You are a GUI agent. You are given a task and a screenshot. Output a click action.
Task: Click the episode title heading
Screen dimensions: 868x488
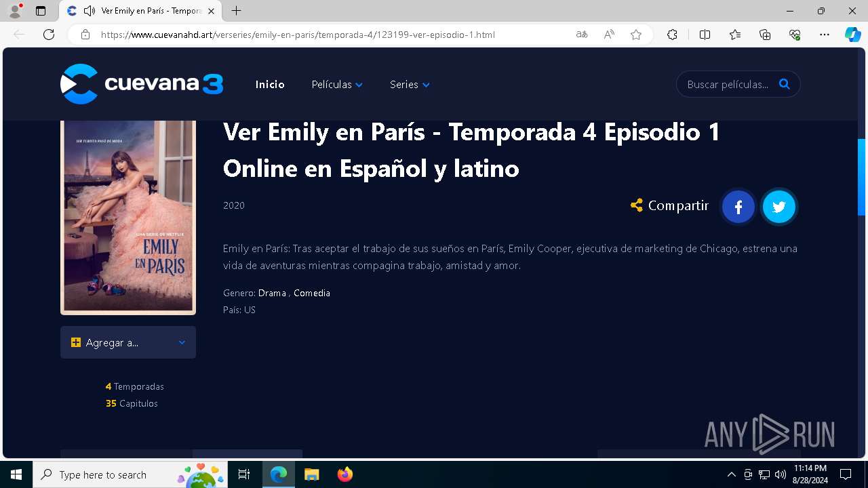coord(471,150)
